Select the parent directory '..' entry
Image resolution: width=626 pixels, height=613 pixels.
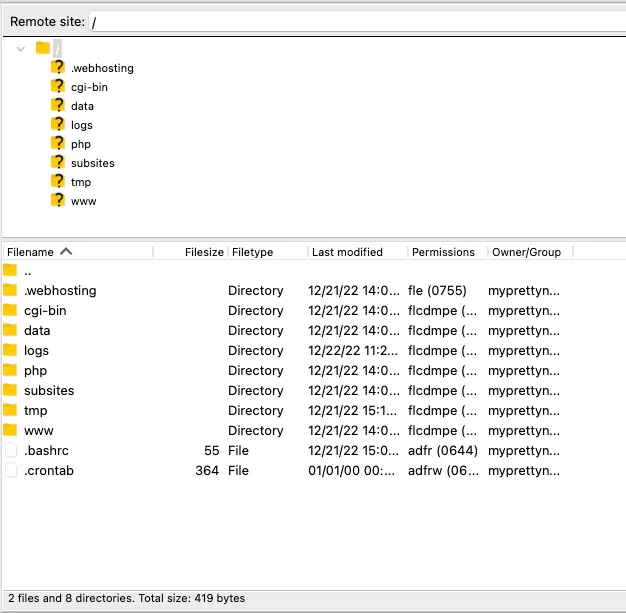[28, 271]
